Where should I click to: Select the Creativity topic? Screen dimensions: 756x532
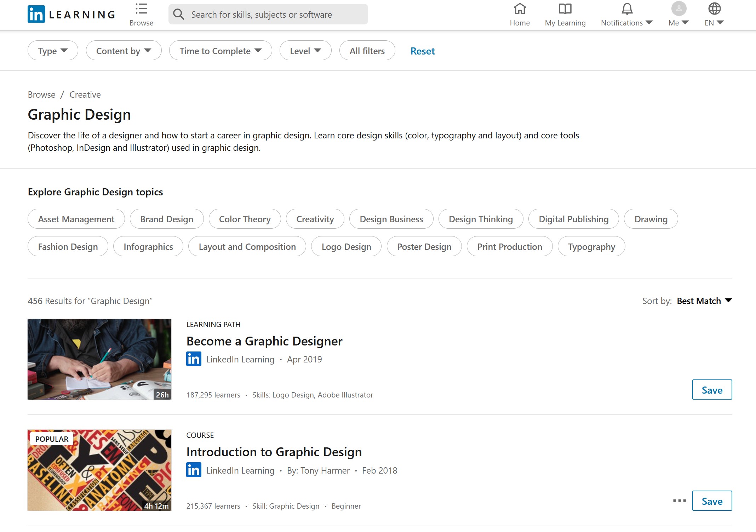point(315,219)
